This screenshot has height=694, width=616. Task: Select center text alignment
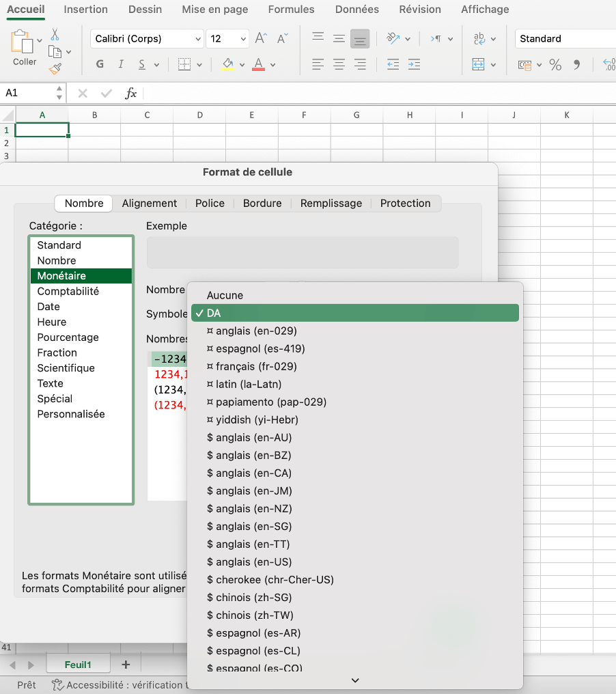339,64
